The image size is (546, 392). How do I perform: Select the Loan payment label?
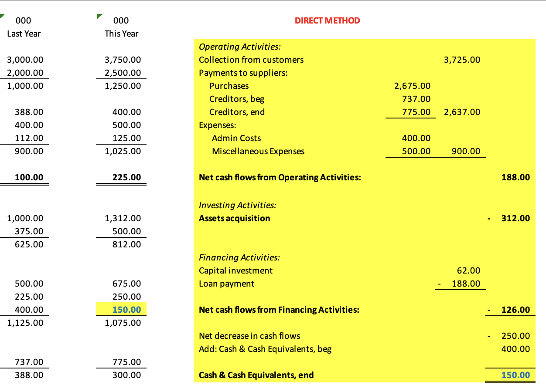point(226,284)
